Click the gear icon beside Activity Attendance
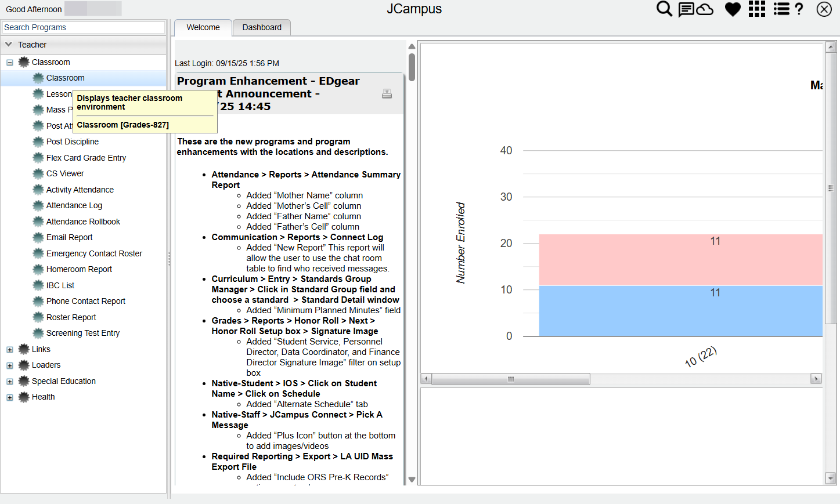 tap(38, 190)
